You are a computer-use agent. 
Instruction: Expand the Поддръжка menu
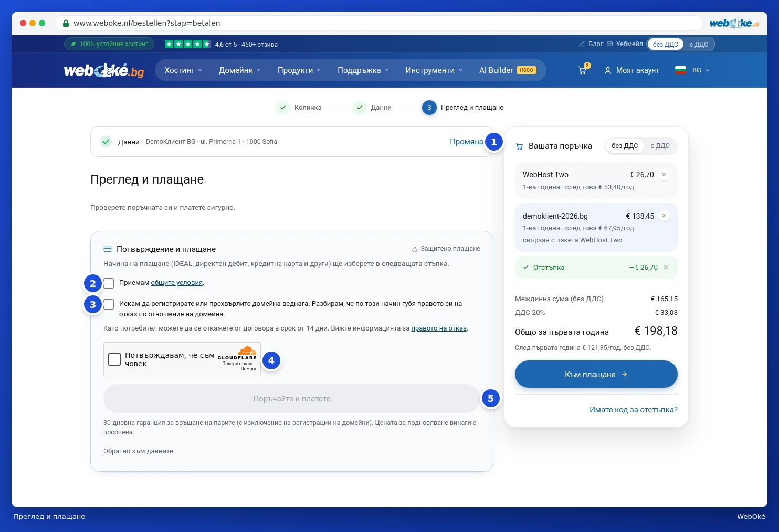363,70
